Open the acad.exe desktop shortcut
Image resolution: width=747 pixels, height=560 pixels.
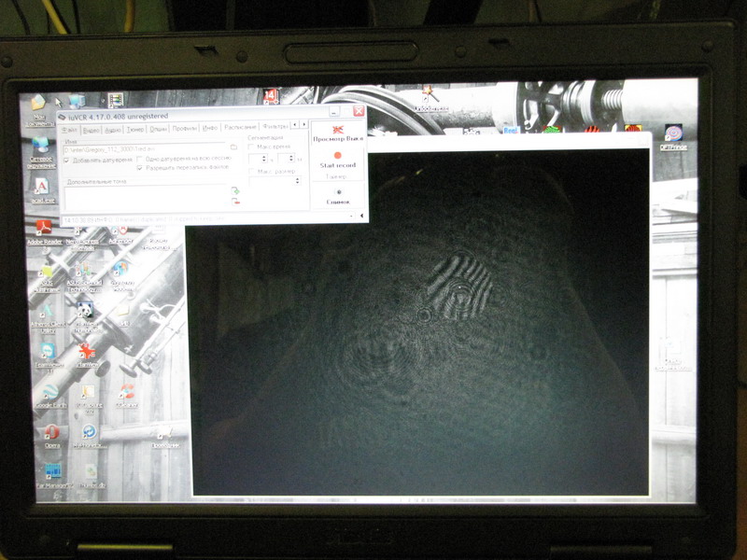42,190
